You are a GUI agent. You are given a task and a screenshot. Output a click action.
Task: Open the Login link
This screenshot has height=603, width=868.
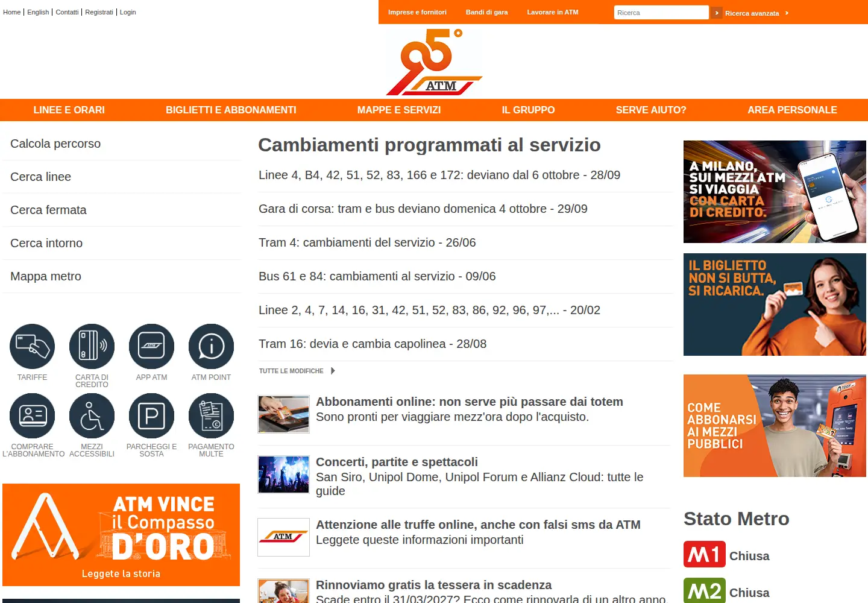tap(128, 12)
